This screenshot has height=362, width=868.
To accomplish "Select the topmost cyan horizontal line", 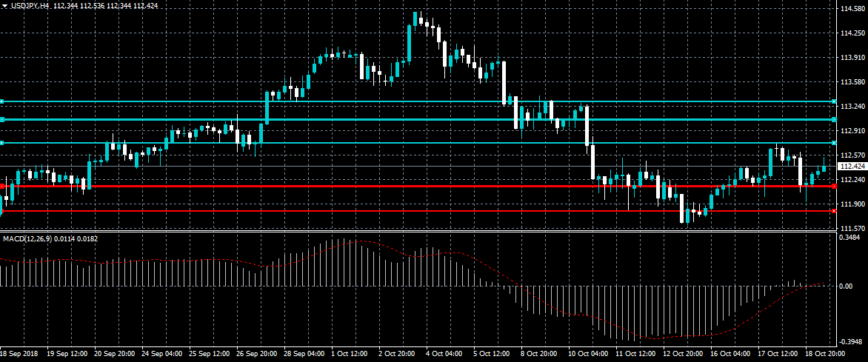I will 418,102.
